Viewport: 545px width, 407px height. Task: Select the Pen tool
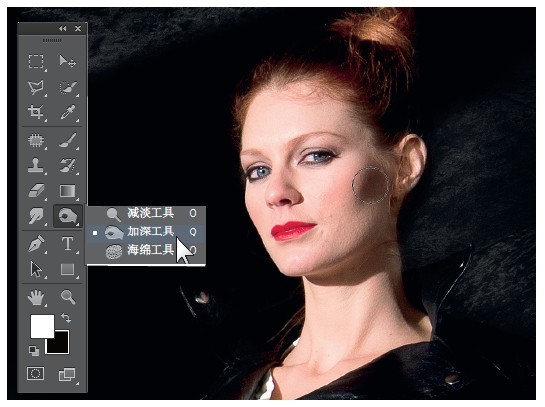(36, 244)
